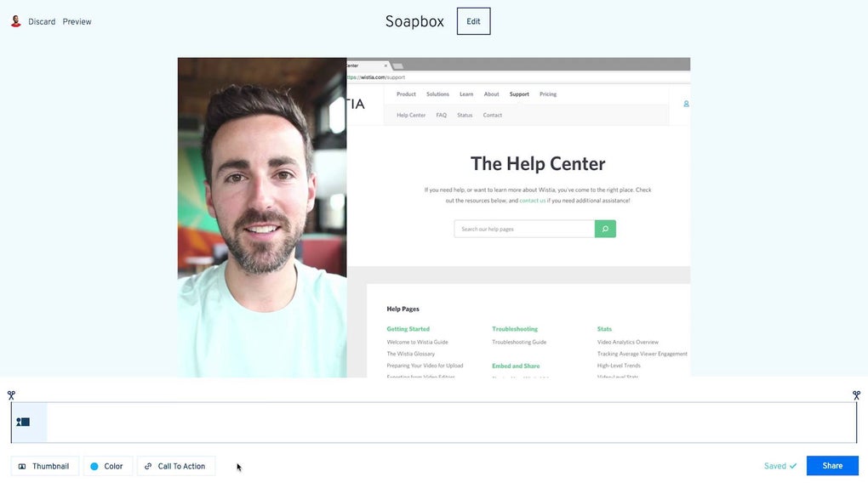868x488 pixels.
Task: Open the Troubleshooting Guide link
Action: click(519, 342)
